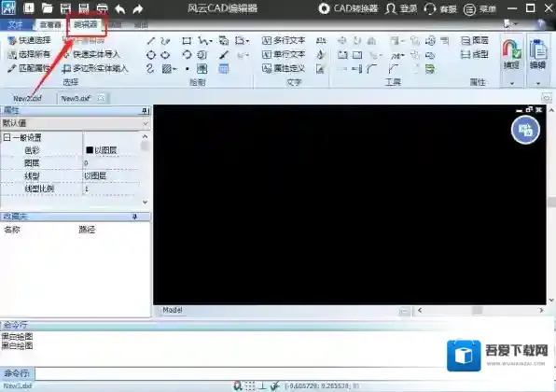This screenshot has height=392, width=556.
Task: Expand the 编辑 dropdown arrow
Action: point(538,84)
